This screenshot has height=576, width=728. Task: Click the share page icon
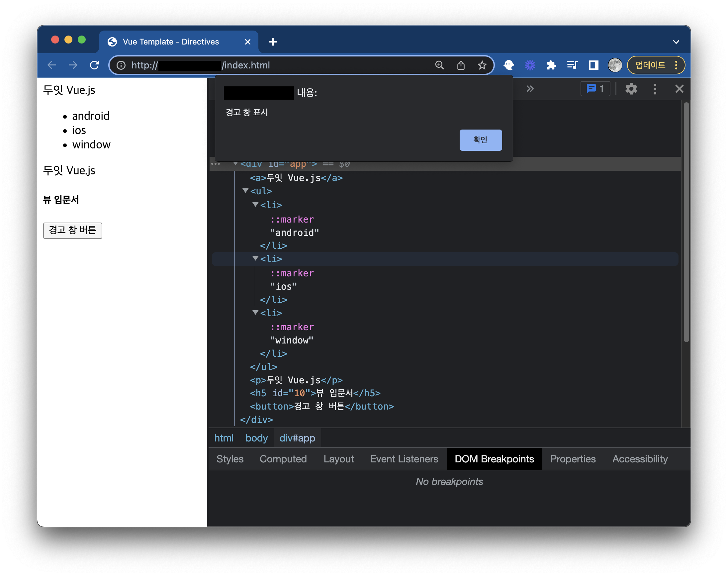tap(461, 65)
